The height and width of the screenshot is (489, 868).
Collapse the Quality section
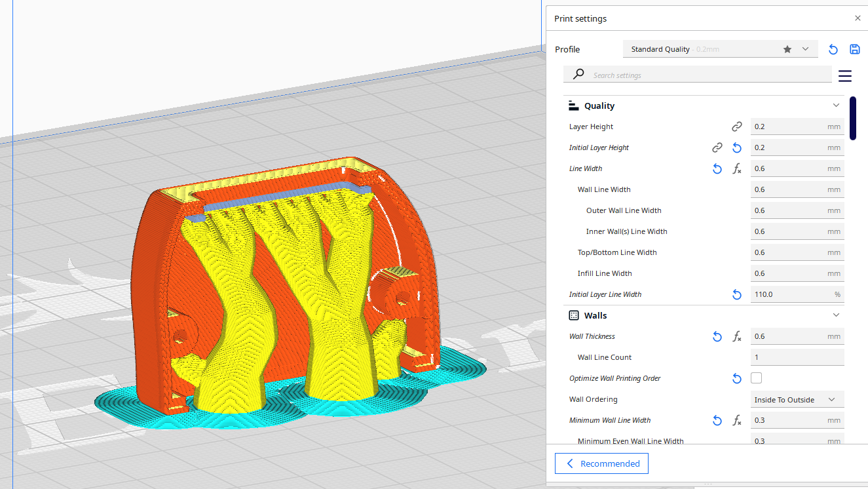(836, 106)
